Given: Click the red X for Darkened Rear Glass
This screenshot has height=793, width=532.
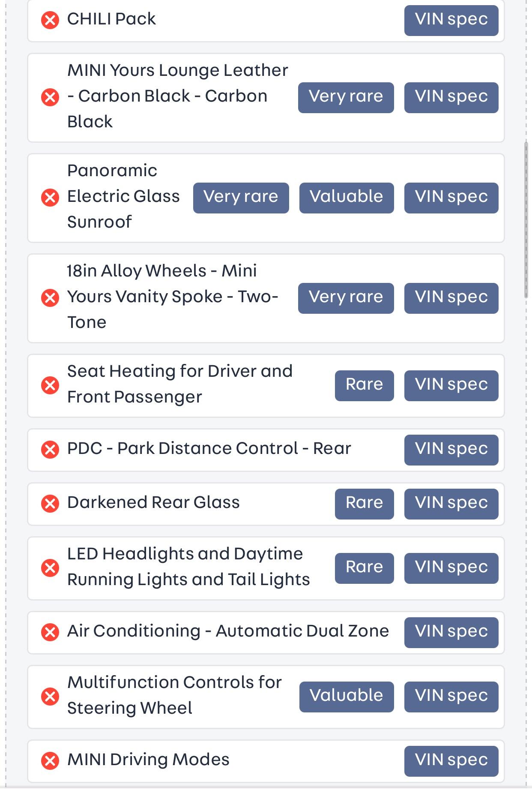Looking at the screenshot, I should click(50, 504).
